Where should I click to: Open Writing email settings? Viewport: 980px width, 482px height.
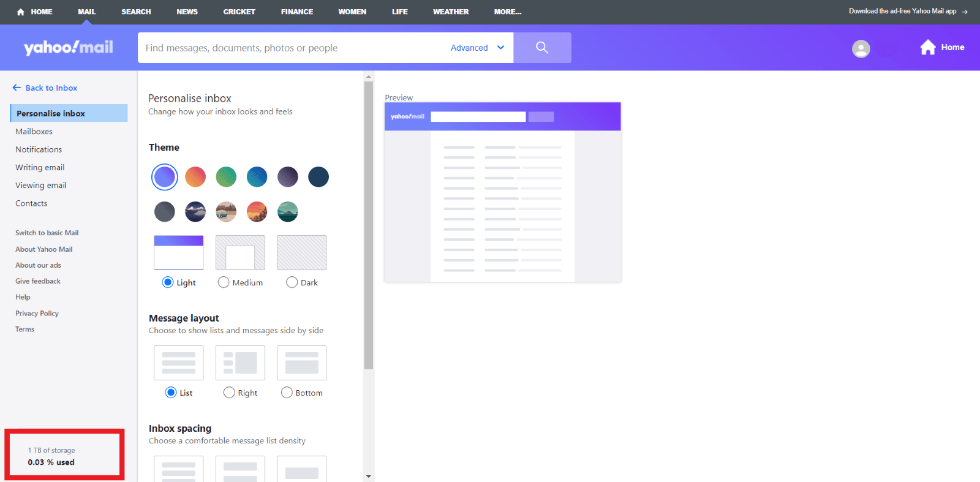pos(40,167)
